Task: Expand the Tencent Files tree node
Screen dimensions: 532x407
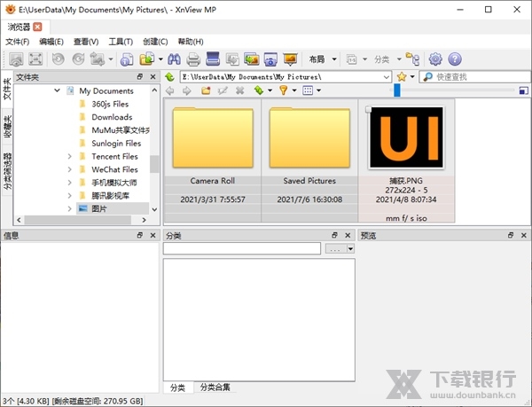Action: (x=70, y=156)
